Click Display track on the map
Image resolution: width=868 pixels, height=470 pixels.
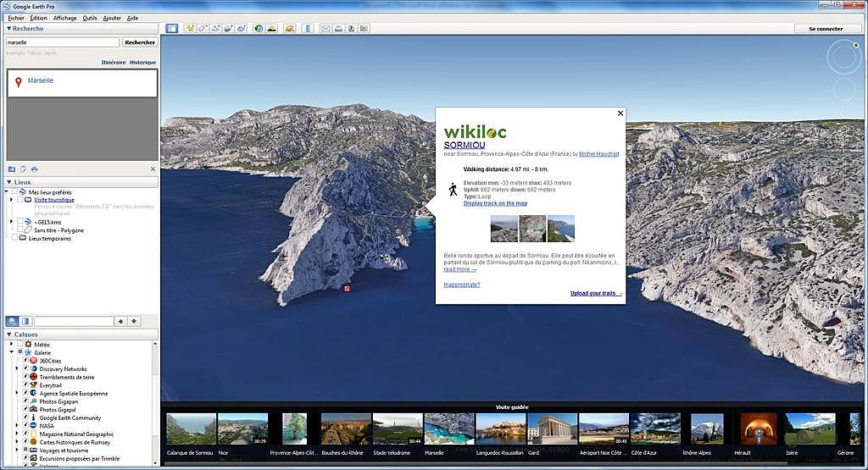(x=495, y=203)
